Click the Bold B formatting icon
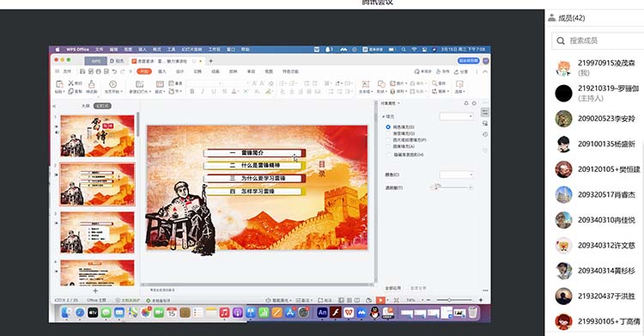The image size is (644, 336). pos(191,91)
